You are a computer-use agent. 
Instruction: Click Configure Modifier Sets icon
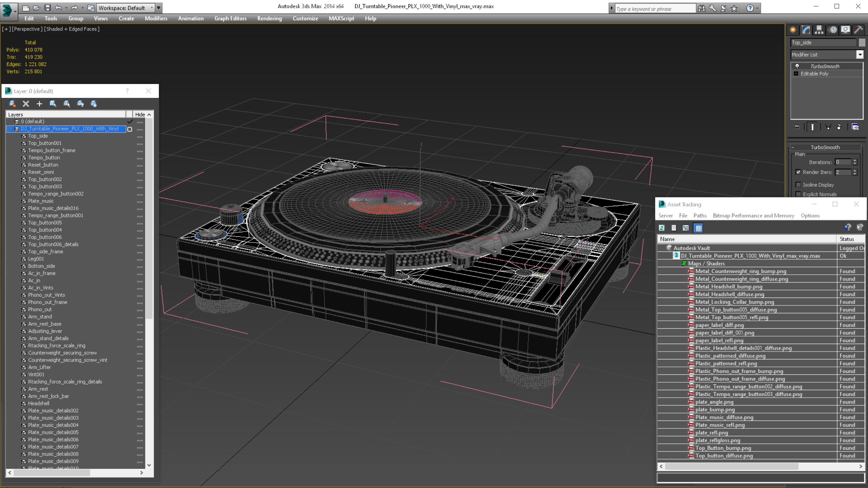click(855, 127)
